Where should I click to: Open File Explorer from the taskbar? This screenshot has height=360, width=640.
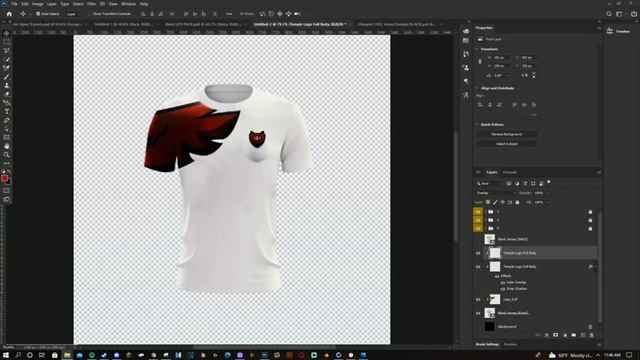coord(67,355)
